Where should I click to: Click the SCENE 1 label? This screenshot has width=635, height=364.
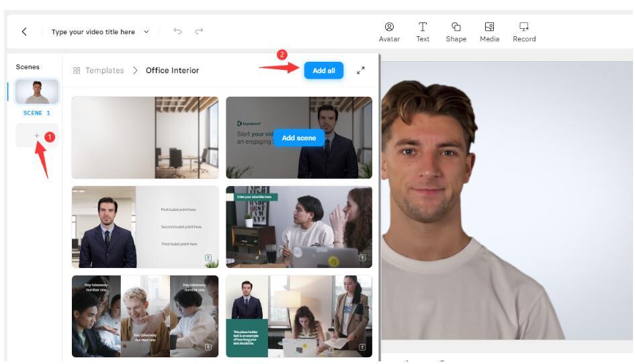(36, 113)
